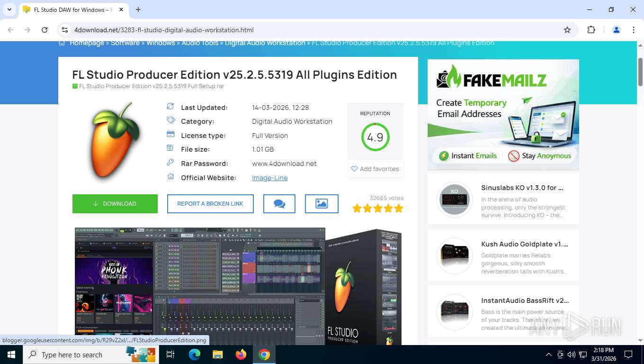Image resolution: width=644 pixels, height=364 pixels.
Task: Launch Microsoft Edge from taskbar
Action: (195, 355)
